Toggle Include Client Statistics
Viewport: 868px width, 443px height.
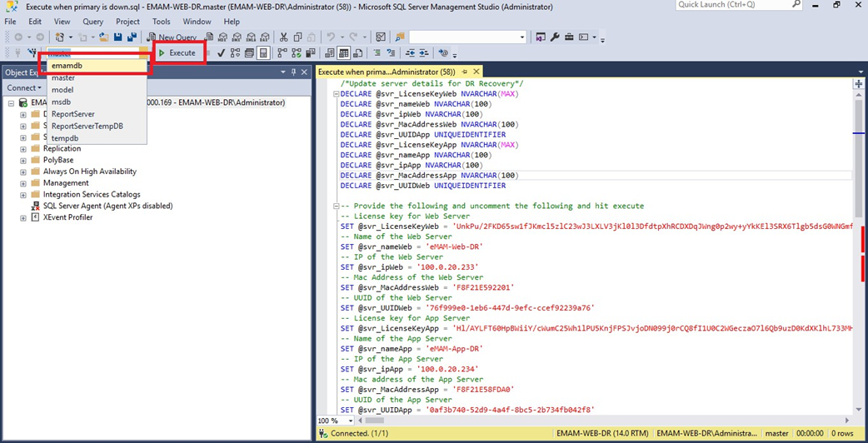310,53
